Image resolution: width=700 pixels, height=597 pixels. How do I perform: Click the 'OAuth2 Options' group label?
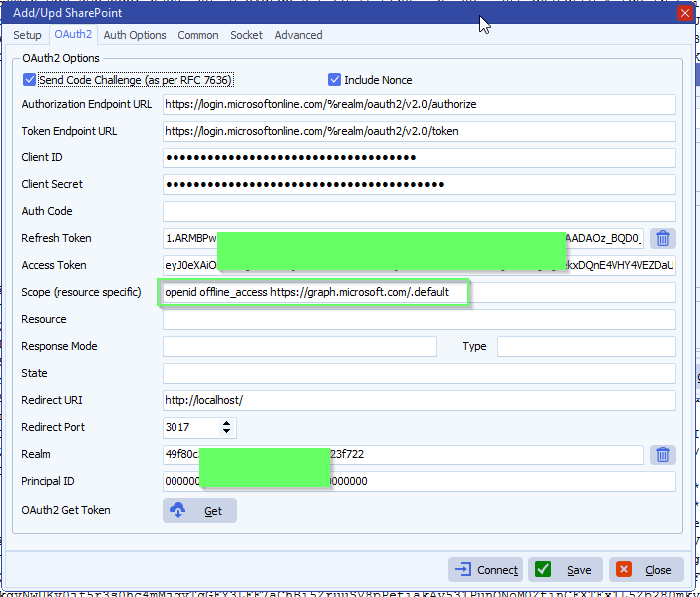(x=61, y=58)
